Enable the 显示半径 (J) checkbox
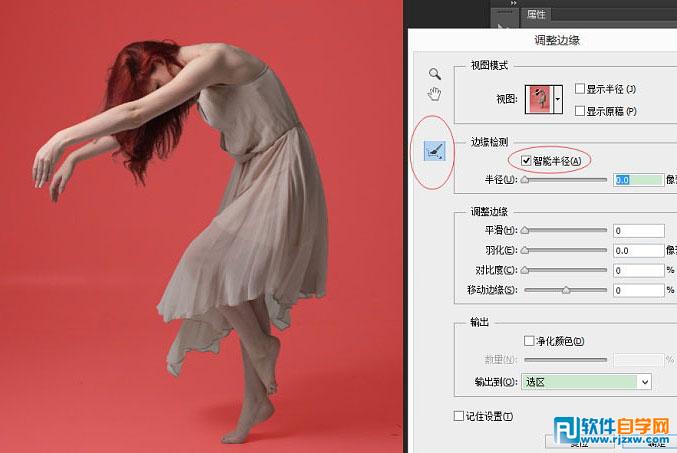This screenshot has width=677, height=453. pyautogui.click(x=580, y=89)
